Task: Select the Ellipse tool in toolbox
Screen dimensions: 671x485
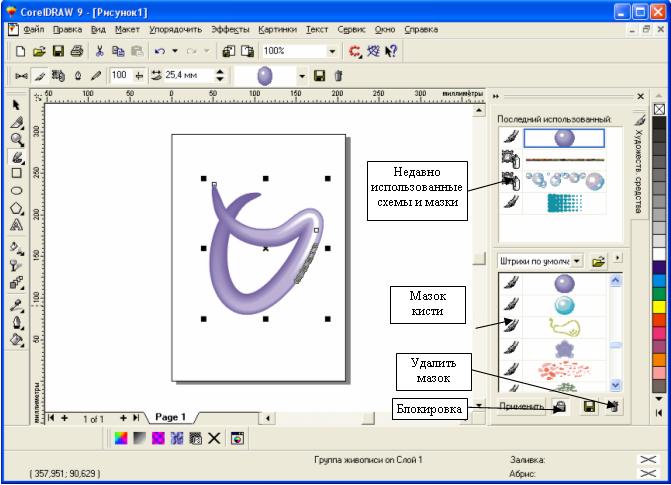Action: click(x=16, y=190)
